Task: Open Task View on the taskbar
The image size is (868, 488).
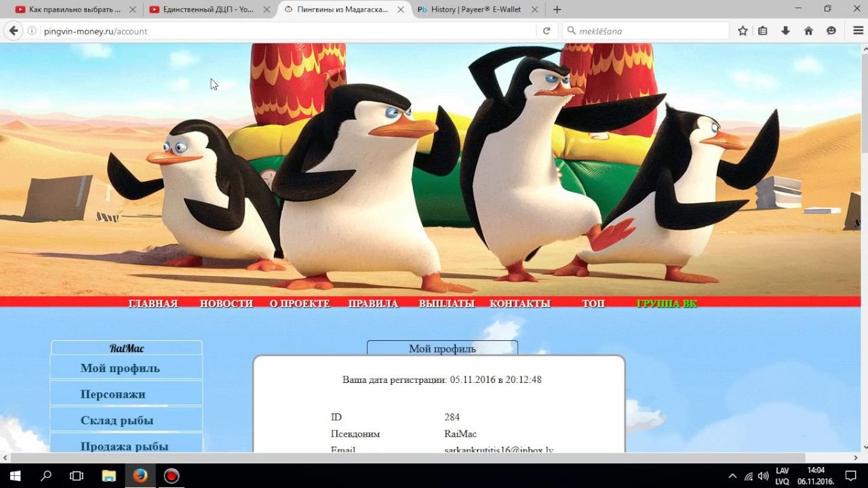Action: pyautogui.click(x=77, y=476)
